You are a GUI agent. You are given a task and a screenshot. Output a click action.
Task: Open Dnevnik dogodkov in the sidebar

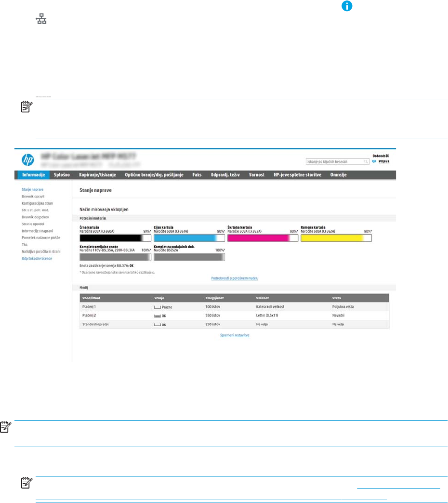point(35,217)
